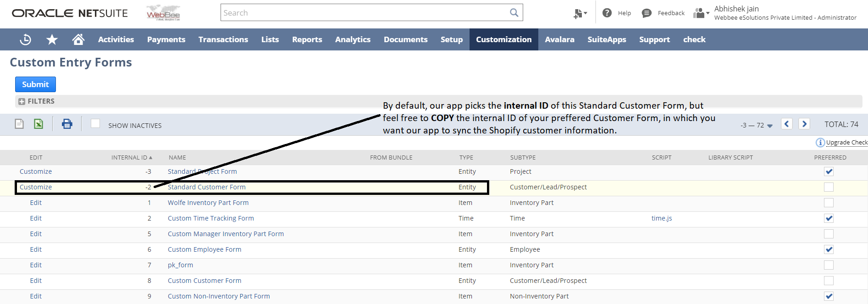Click the Feedback speech bubble icon
The height and width of the screenshot is (304, 868).
[647, 13]
